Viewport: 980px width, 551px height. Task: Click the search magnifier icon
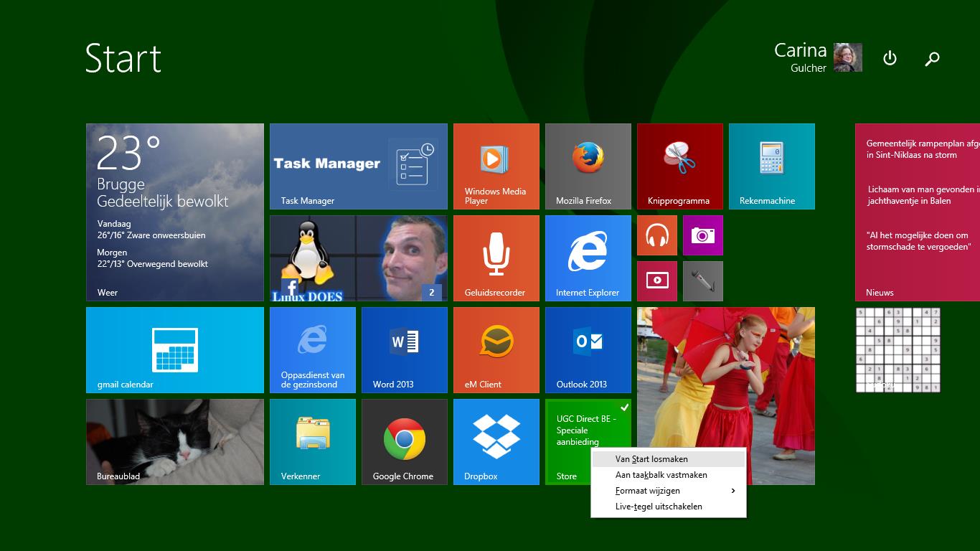932,59
